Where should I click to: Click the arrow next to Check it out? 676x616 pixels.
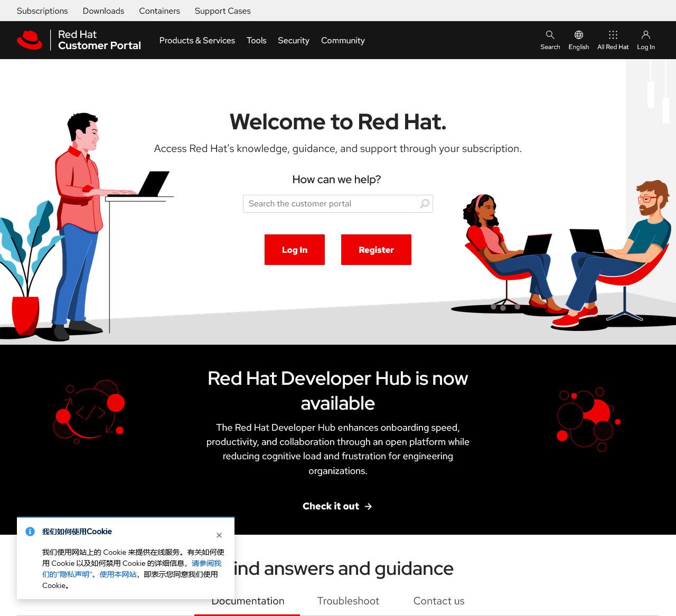point(368,506)
